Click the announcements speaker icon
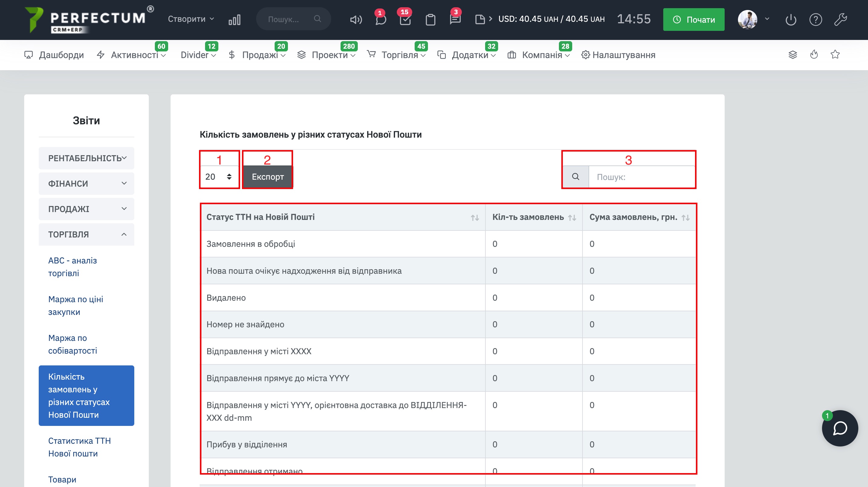 coord(356,20)
